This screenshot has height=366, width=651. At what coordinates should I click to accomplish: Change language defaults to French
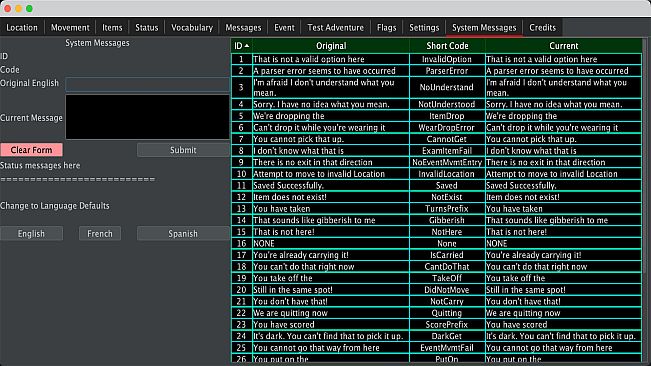pos(100,234)
